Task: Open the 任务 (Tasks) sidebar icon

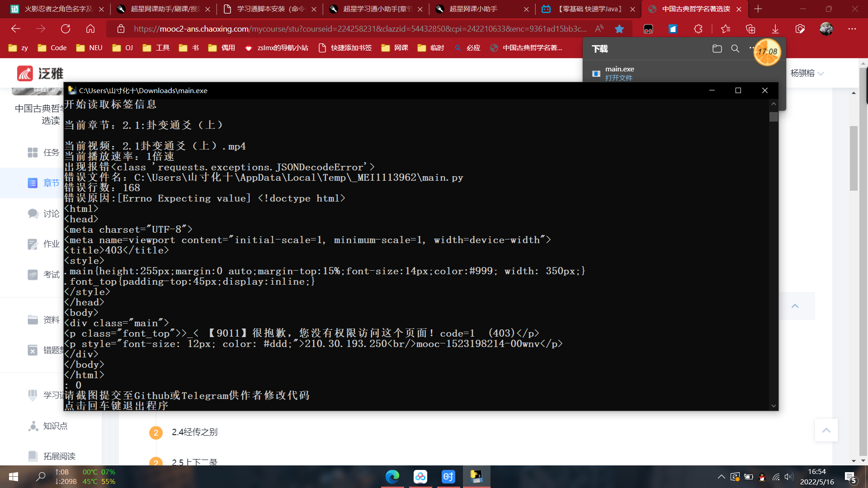Action: click(x=32, y=153)
